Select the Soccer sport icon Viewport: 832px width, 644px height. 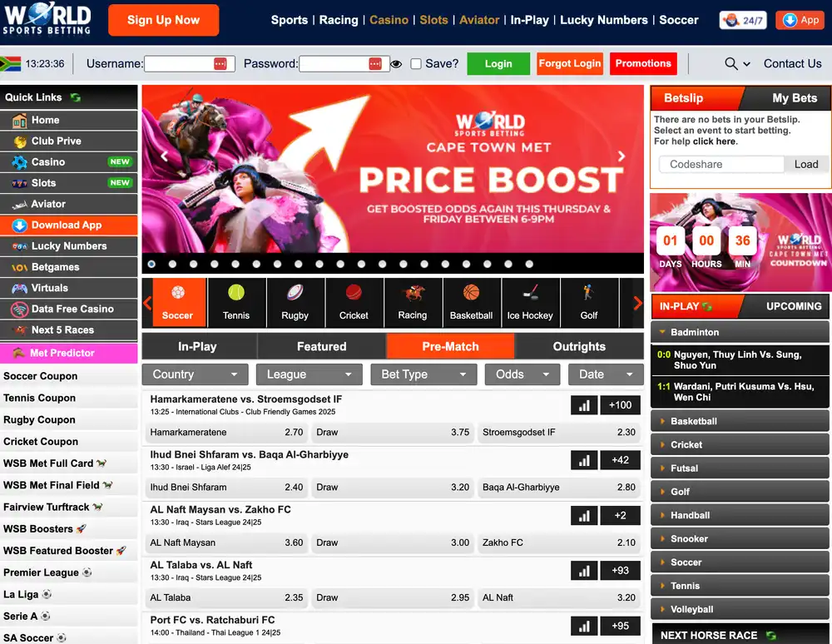(x=177, y=303)
